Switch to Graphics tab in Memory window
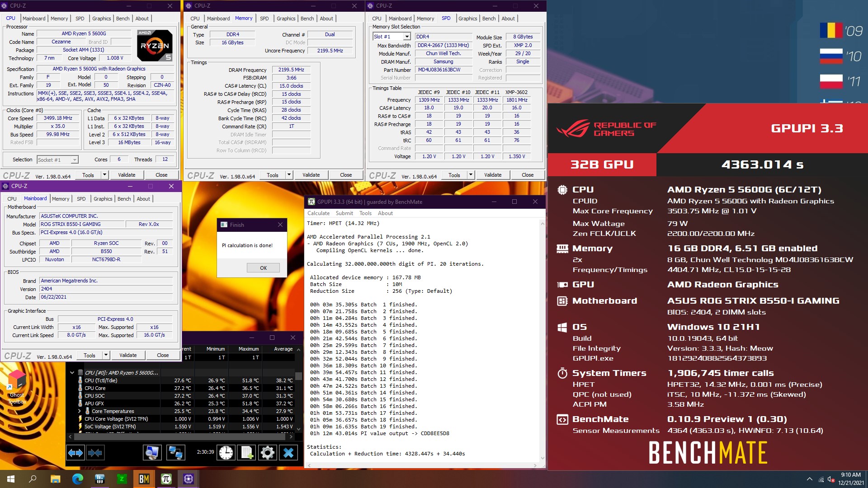 tap(286, 19)
